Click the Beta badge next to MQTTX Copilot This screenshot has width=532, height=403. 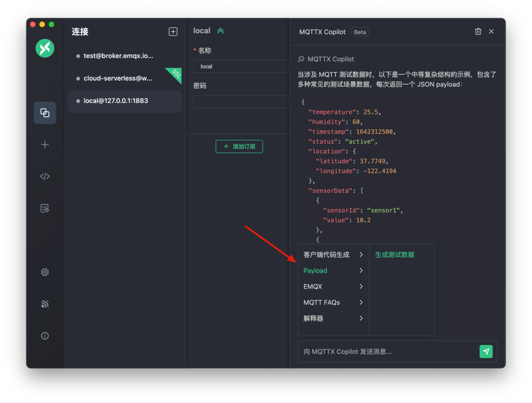[x=360, y=32]
